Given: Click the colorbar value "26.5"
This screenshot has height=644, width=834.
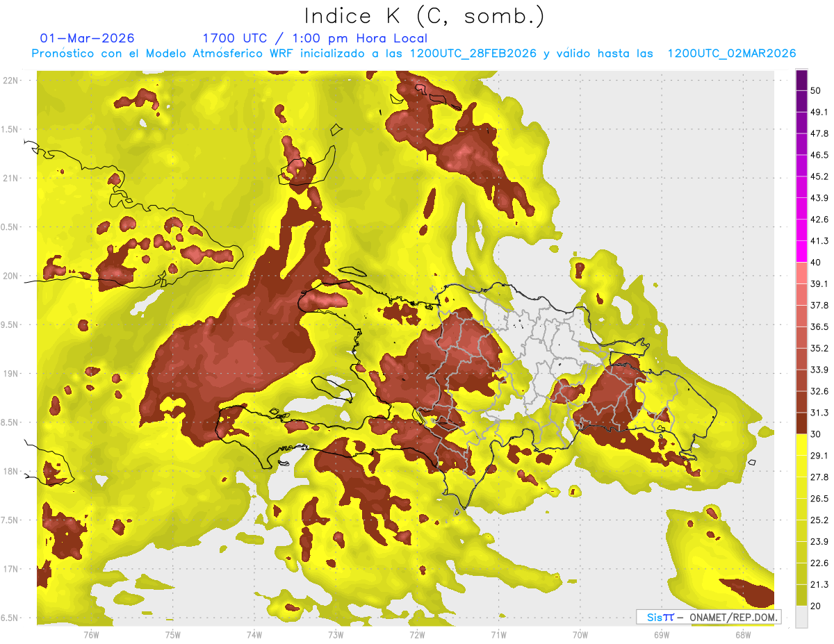Looking at the screenshot, I should click(819, 499).
